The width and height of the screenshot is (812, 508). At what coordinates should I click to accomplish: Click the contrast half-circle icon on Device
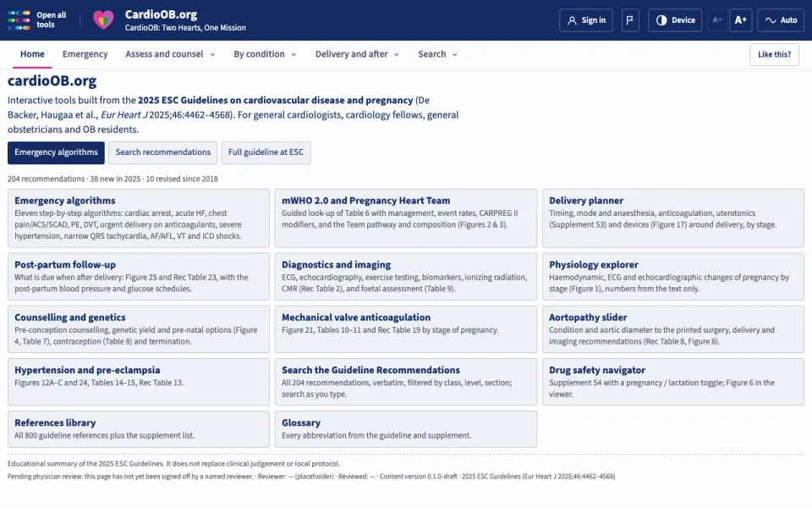661,20
